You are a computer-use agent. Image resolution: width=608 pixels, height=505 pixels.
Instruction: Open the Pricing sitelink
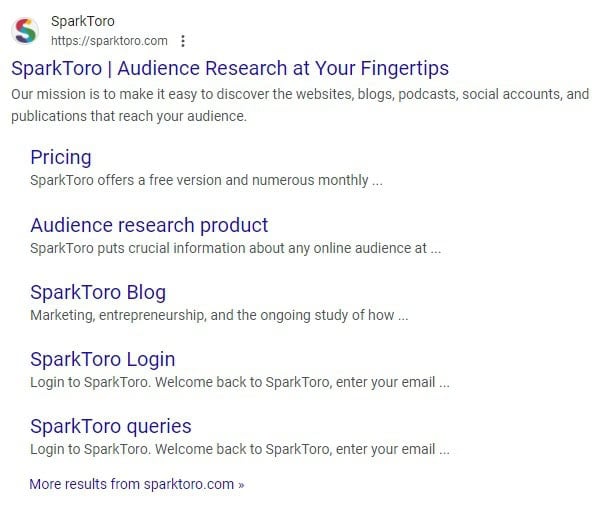tap(61, 157)
